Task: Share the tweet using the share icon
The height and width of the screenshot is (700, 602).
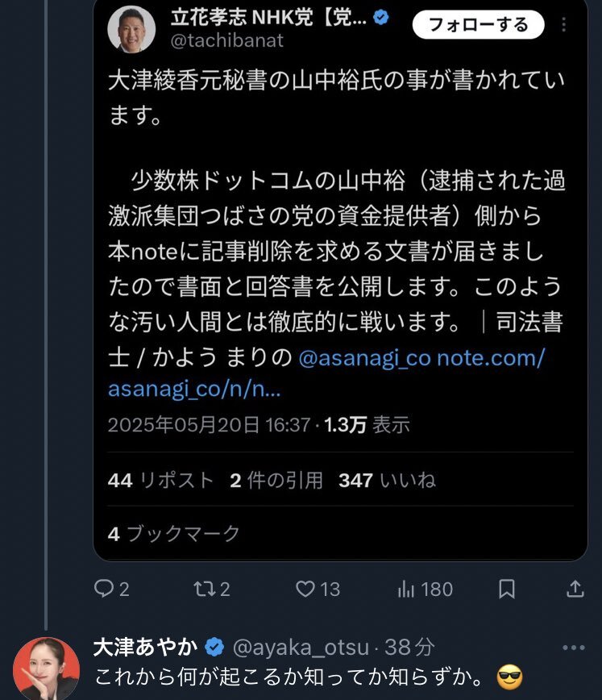Action: 575,590
